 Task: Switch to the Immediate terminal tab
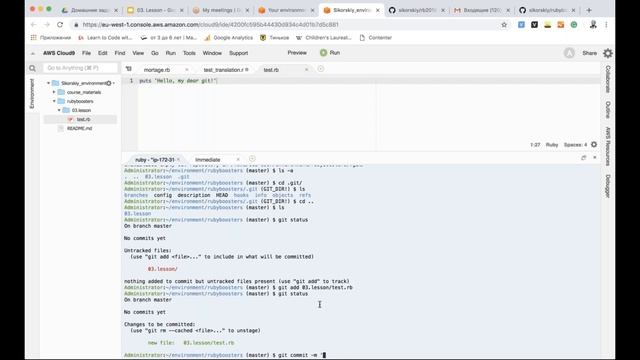tap(208, 160)
